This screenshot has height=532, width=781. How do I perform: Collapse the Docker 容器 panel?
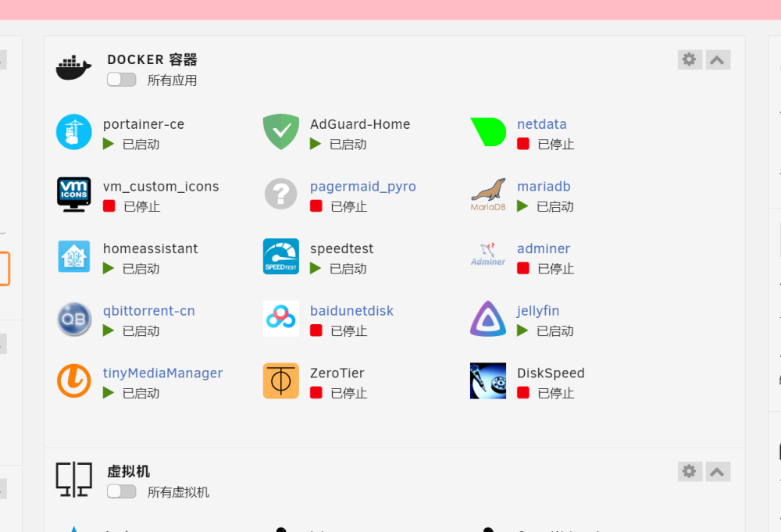click(x=717, y=60)
